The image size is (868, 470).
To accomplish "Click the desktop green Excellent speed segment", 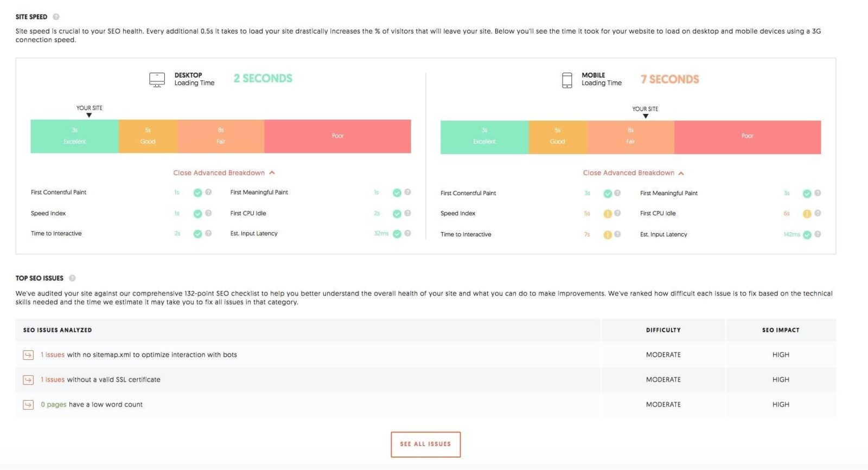I will click(75, 136).
